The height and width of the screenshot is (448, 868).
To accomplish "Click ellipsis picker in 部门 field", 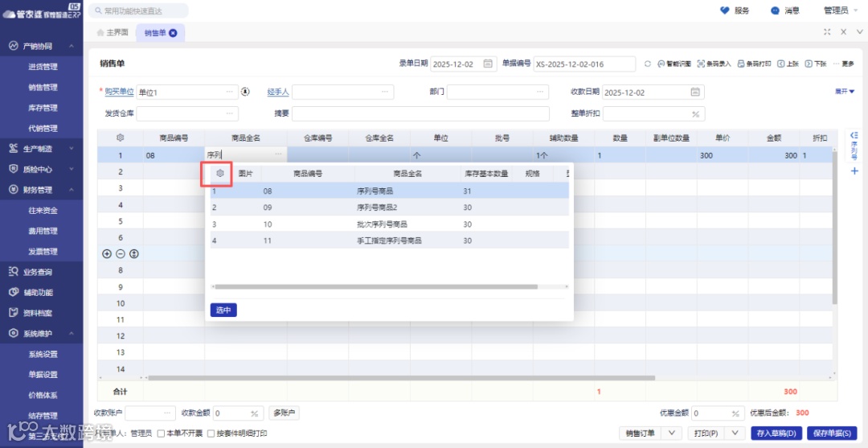I will point(540,92).
